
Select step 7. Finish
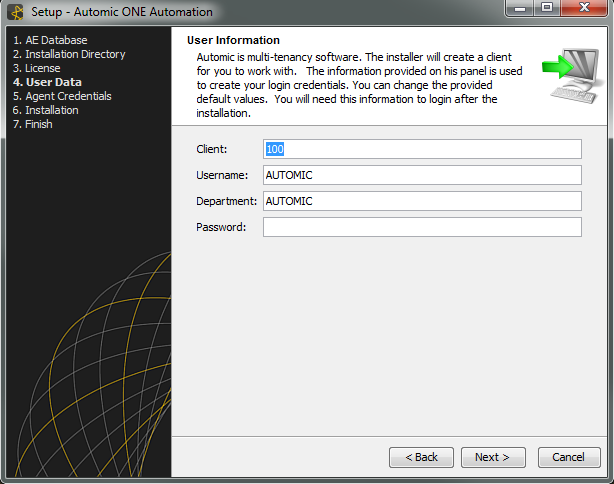[x=33, y=124]
